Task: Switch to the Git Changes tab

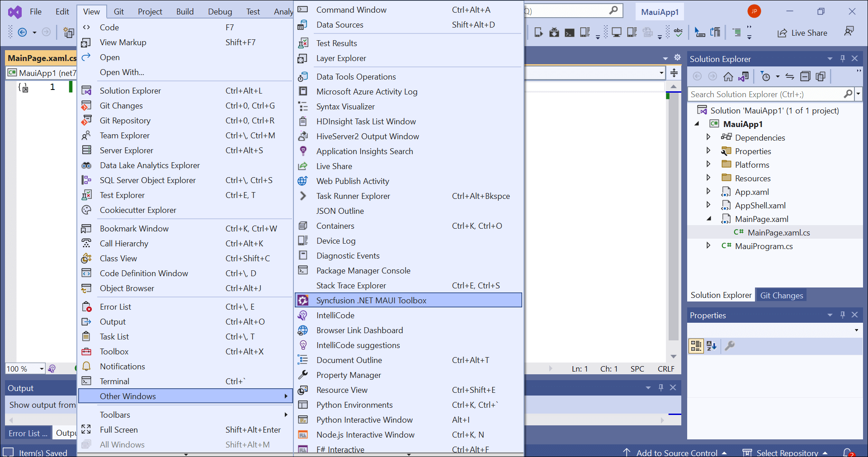Action: (781, 295)
